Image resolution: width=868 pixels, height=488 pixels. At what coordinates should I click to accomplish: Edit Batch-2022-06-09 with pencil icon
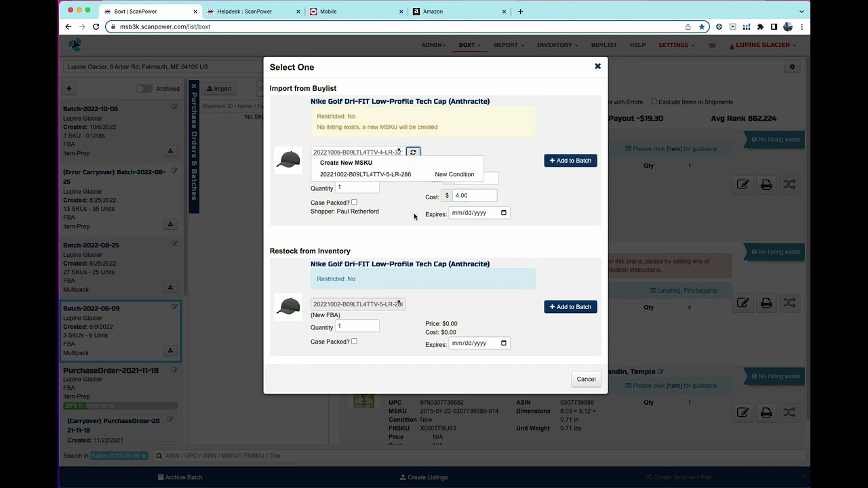tap(174, 307)
